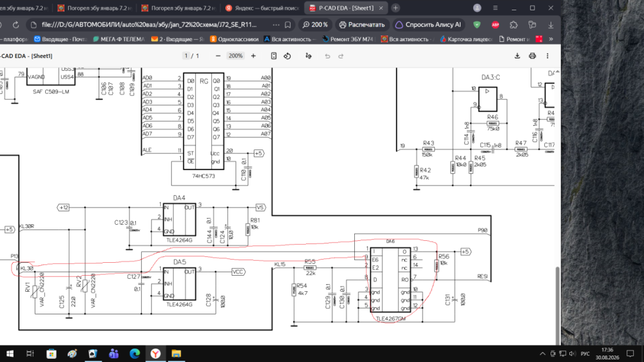This screenshot has width=644, height=362.
Task: Open the Windows Start menu
Action: [10, 354]
